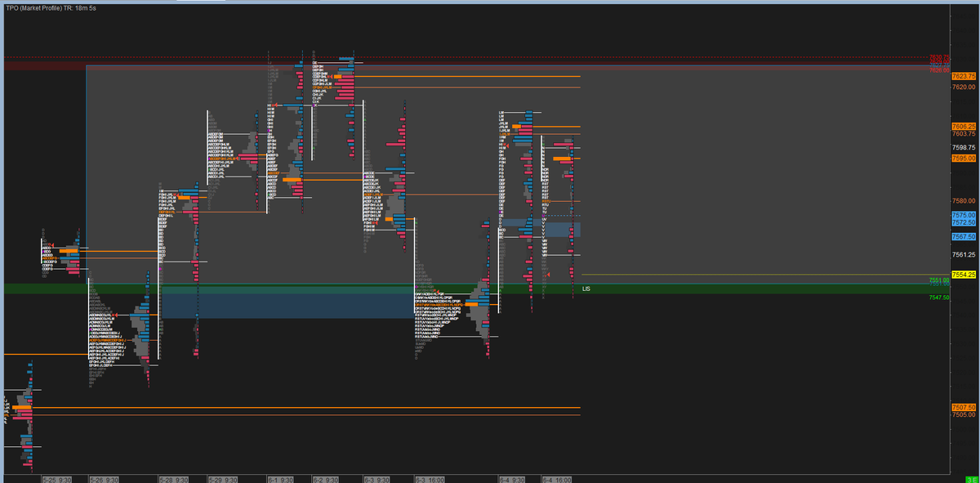Click the 7626.00 red level label

pyautogui.click(x=939, y=70)
